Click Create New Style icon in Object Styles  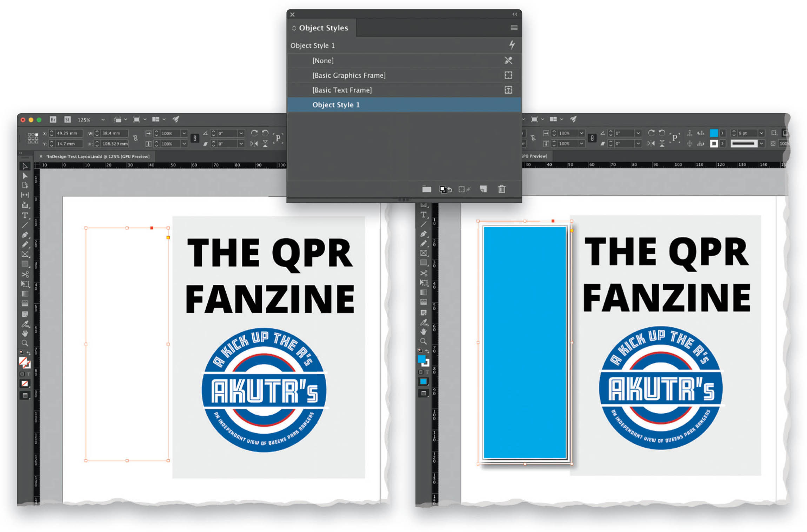click(483, 189)
